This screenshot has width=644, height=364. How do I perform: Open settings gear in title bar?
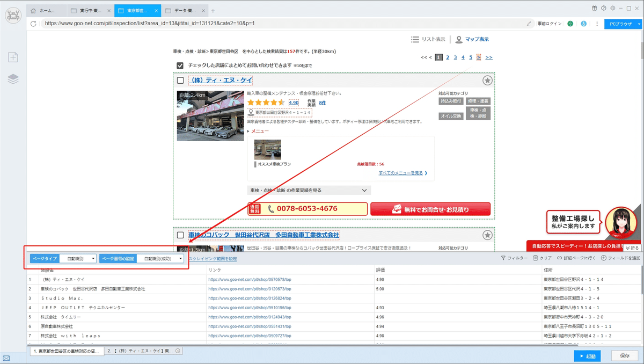point(612,8)
